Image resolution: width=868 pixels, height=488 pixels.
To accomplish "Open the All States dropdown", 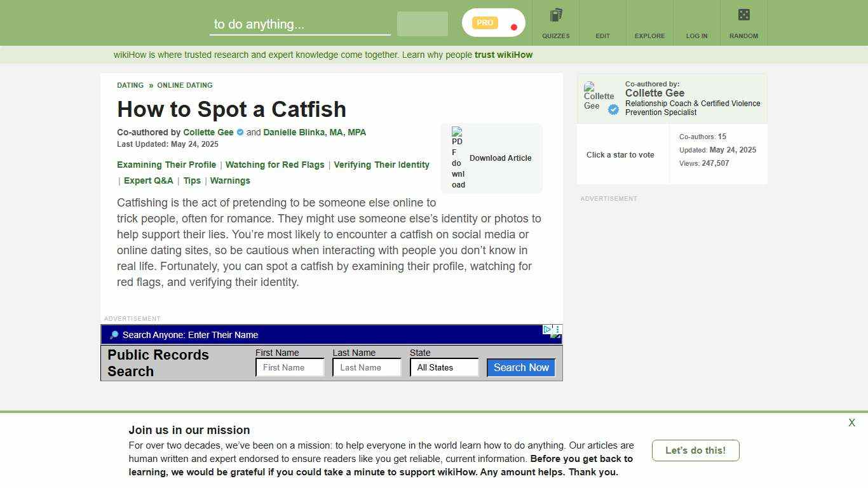I will [444, 367].
